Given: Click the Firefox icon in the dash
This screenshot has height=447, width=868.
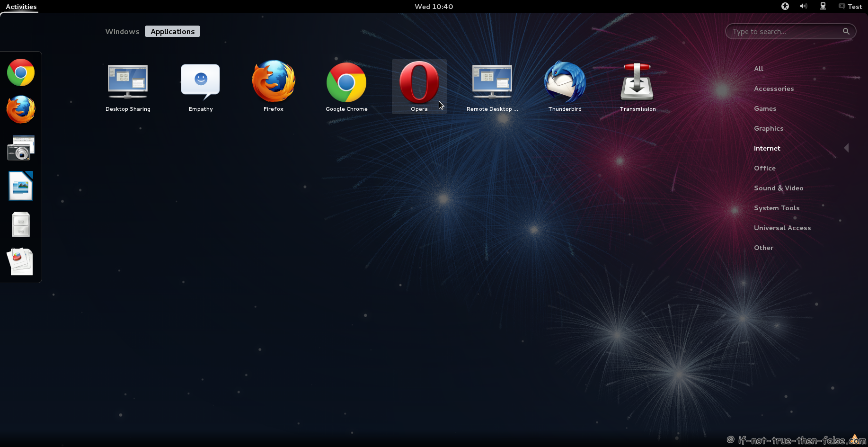Looking at the screenshot, I should [x=21, y=110].
